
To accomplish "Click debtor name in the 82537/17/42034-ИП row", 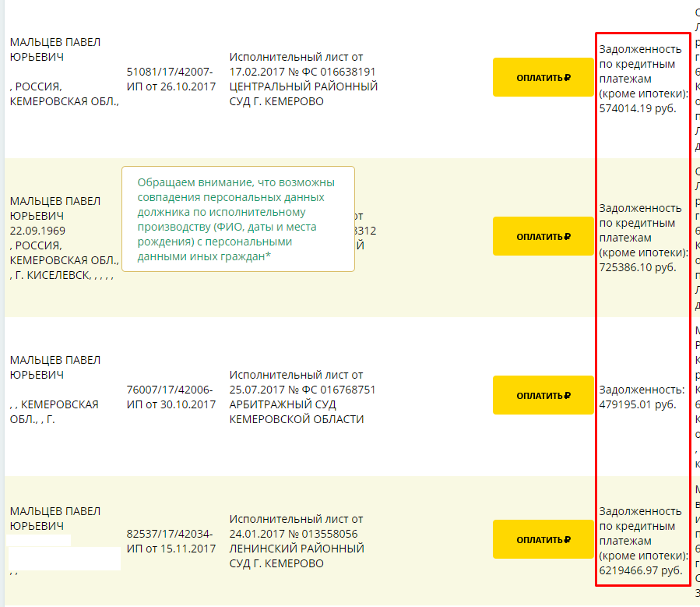I will click(55, 518).
